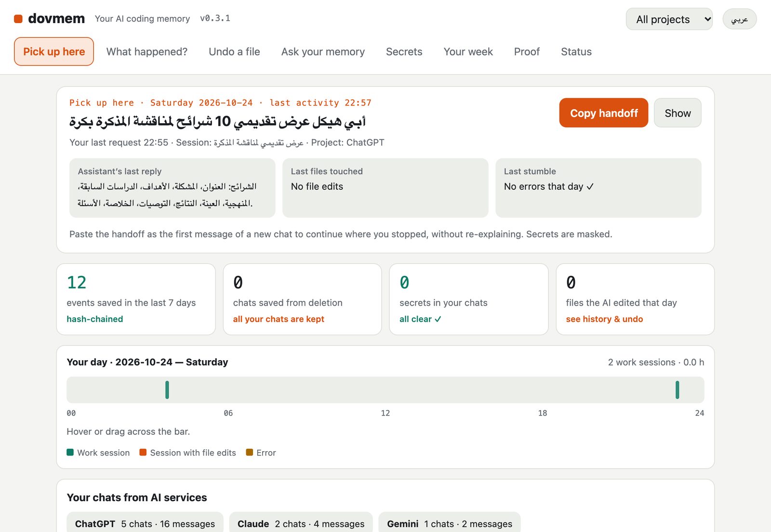Click the day timeline bar at the 12 mark
771x532 pixels.
point(385,390)
